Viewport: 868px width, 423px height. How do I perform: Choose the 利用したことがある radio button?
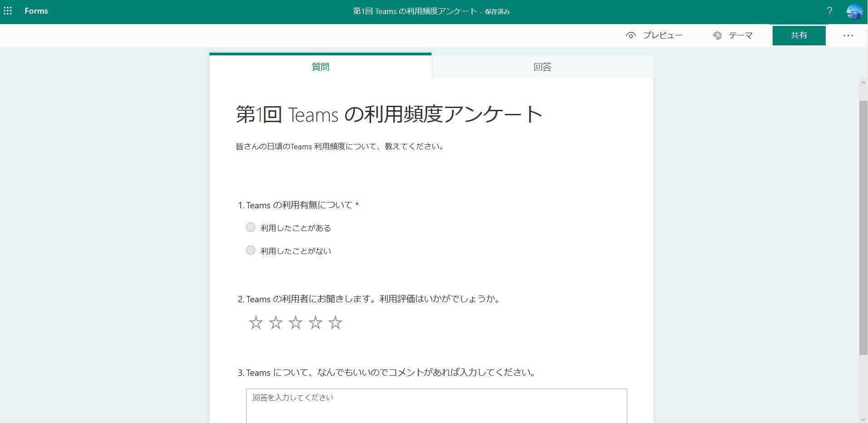pos(251,227)
